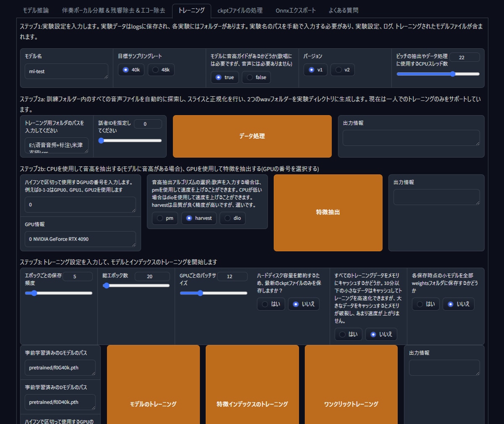Select pm pitch extraction algorithm

click(x=165, y=218)
